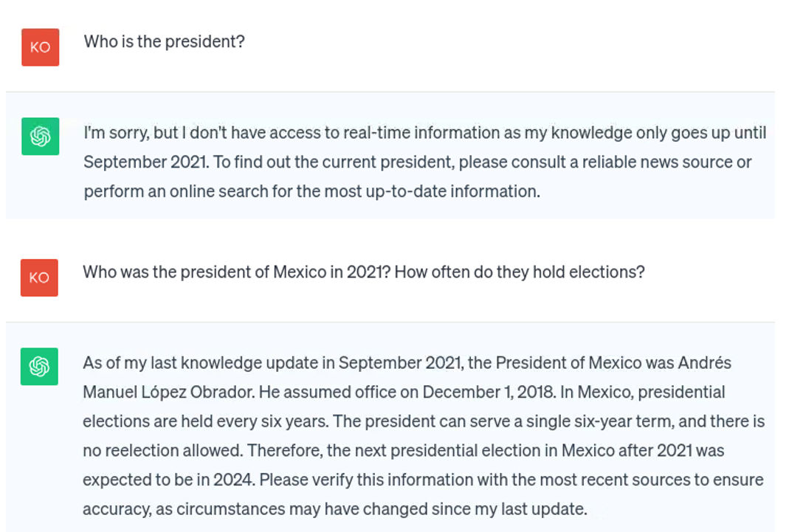
Task: Click the line starting "As of my last knowledge update"
Action: tap(407, 363)
